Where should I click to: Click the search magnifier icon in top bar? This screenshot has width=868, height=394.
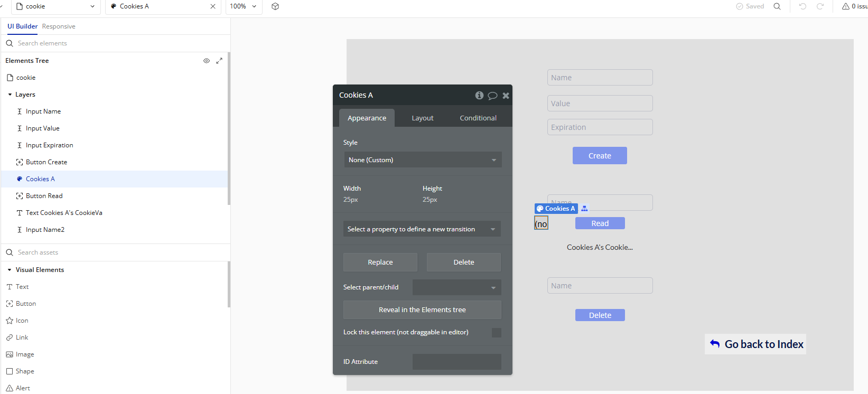[777, 6]
